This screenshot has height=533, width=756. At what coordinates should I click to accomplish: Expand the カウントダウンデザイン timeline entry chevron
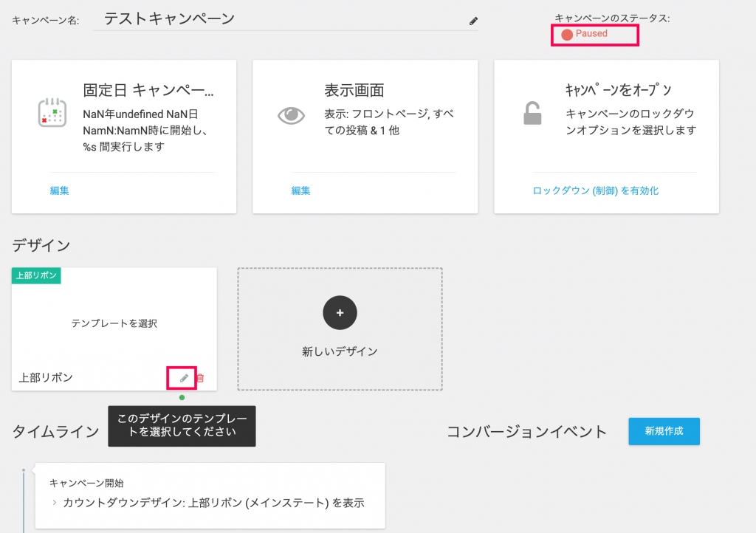click(55, 503)
